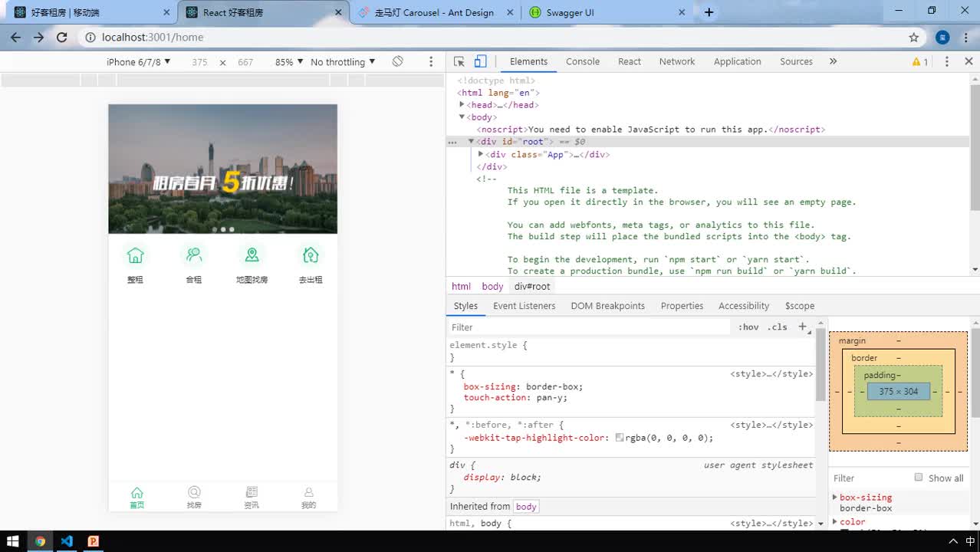
Task: Toggle the :hov element state panel
Action: [x=748, y=327]
